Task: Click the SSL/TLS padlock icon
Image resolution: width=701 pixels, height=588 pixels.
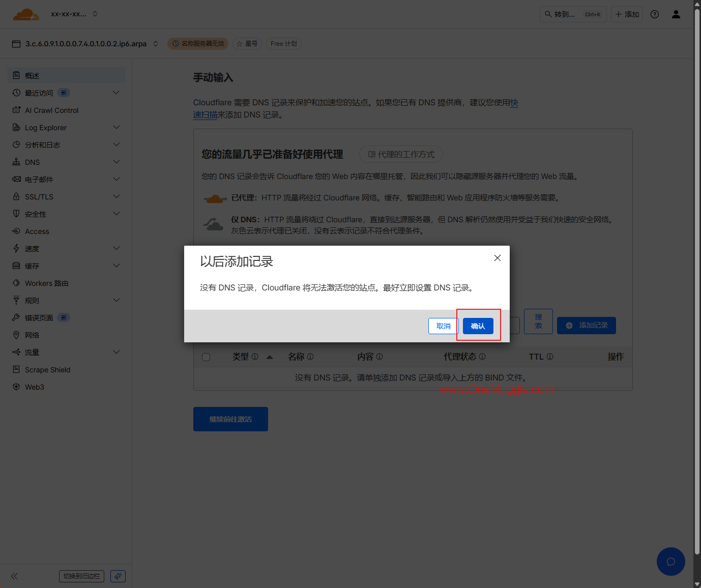Action: point(16,196)
